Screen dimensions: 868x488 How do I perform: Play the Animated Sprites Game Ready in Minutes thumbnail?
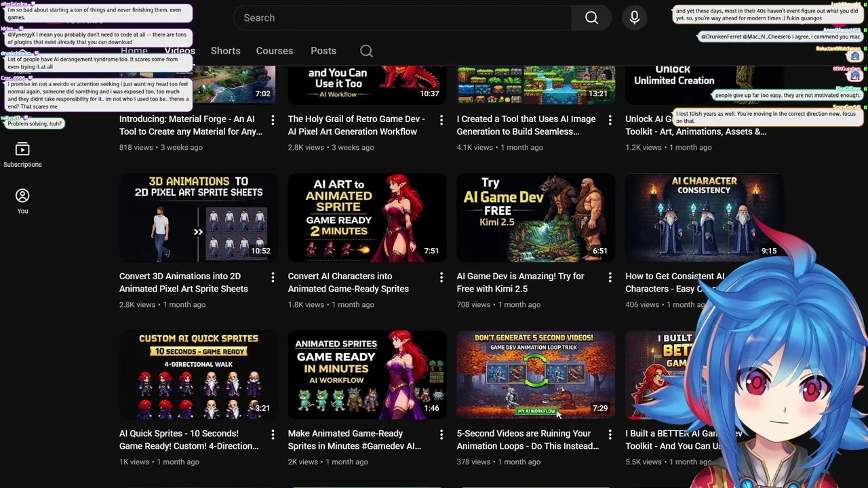coord(367,375)
